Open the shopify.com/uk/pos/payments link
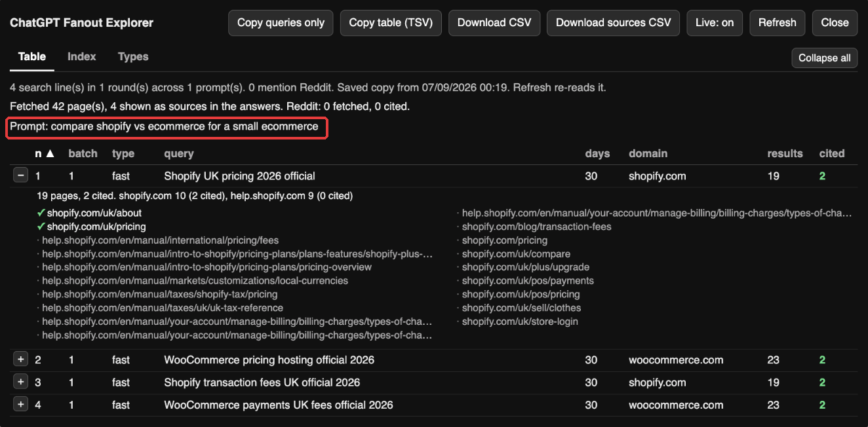Viewport: 868px width, 427px height. tap(528, 280)
